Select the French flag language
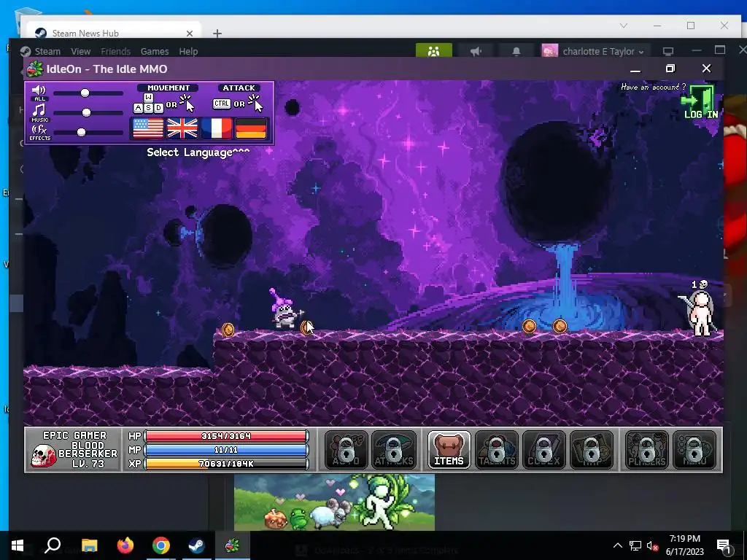 pos(217,128)
